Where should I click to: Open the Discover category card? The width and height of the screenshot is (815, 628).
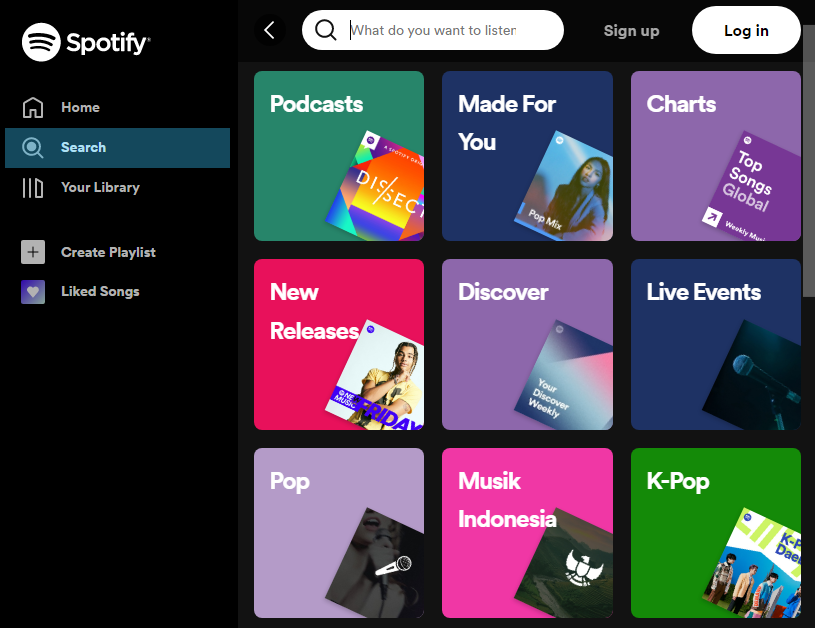coord(527,345)
